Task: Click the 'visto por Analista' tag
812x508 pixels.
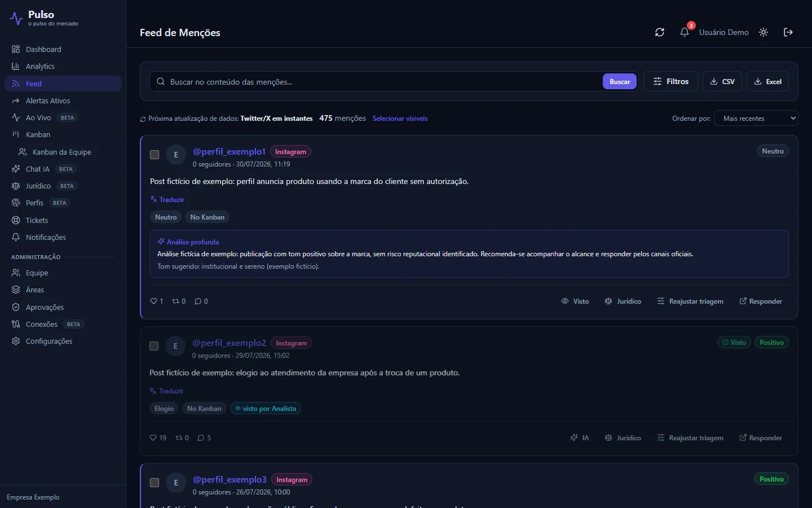Action: click(266, 409)
